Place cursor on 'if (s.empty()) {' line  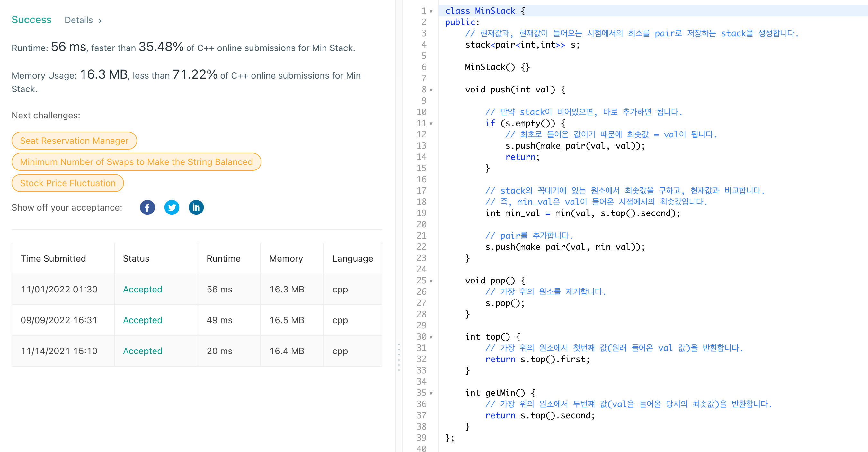pos(525,123)
